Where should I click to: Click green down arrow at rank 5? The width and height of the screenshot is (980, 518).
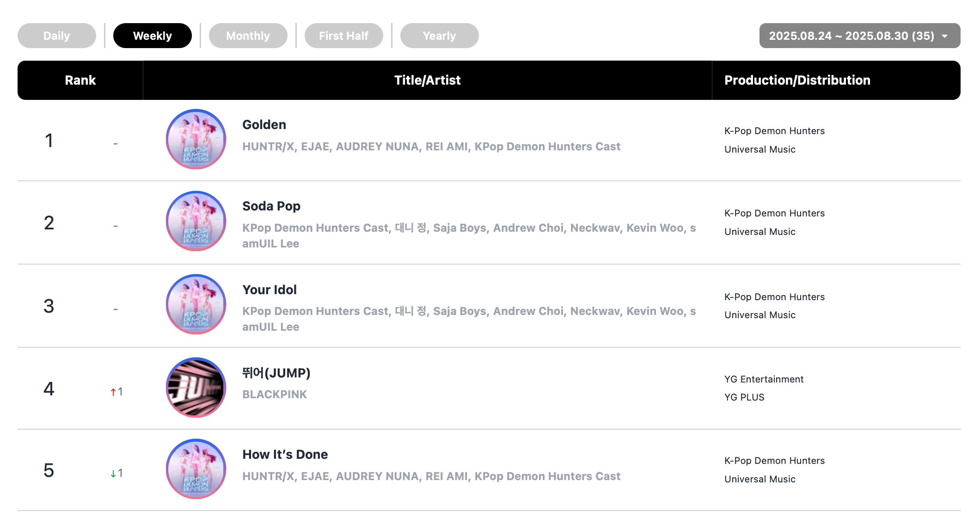click(113, 474)
